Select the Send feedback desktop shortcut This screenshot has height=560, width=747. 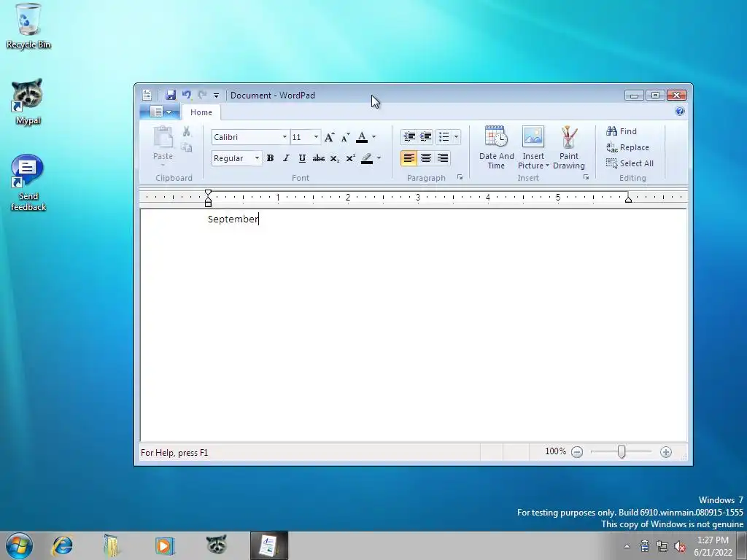(28, 183)
